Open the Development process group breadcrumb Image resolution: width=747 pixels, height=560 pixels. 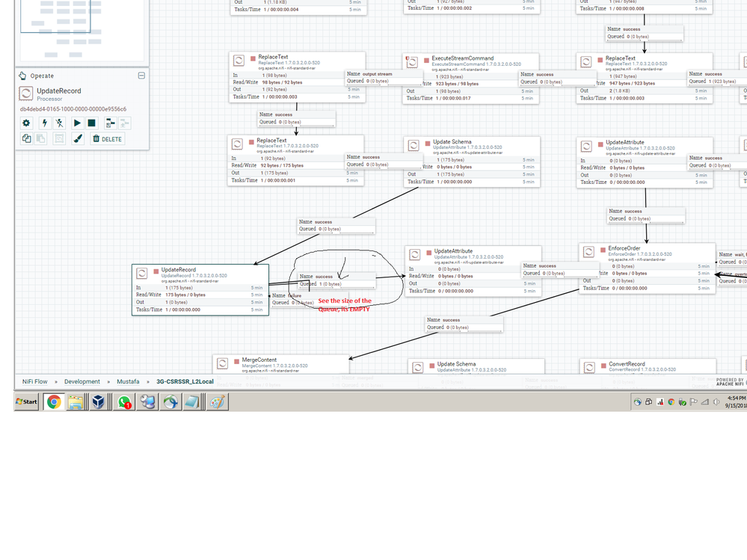point(82,381)
